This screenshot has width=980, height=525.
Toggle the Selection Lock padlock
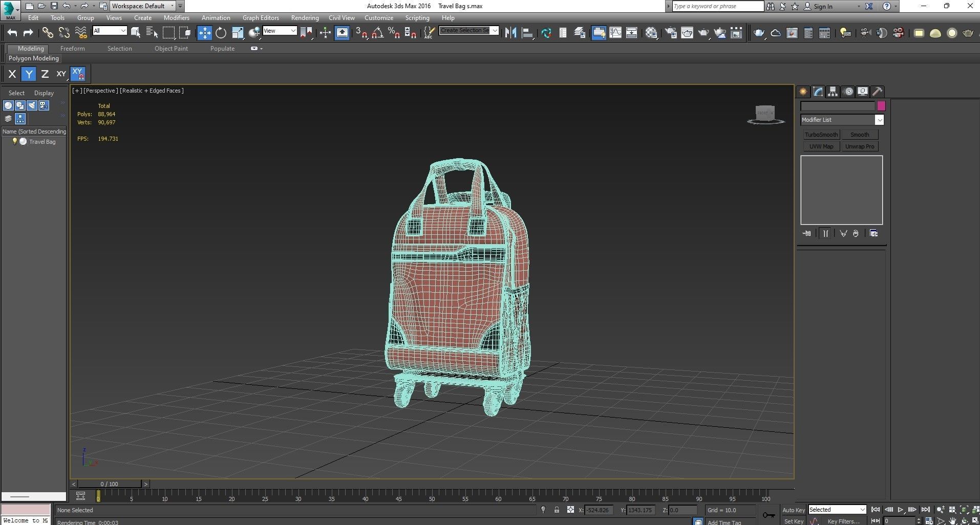pyautogui.click(x=557, y=510)
